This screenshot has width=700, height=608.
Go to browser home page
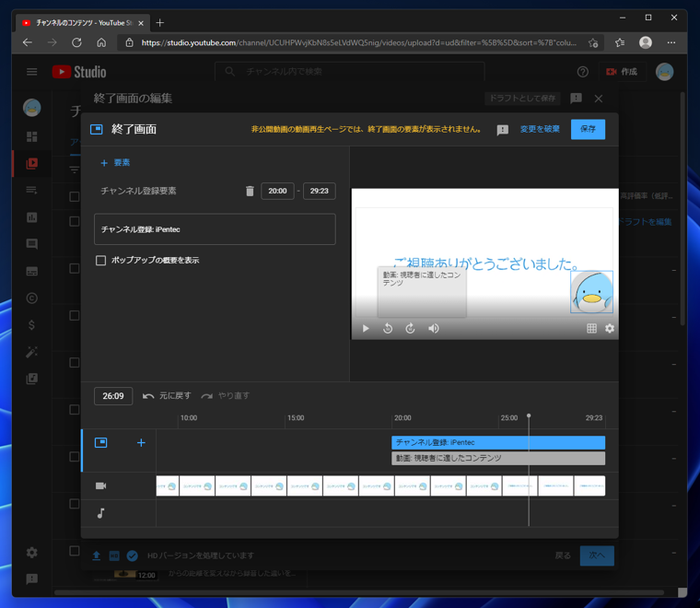tap(102, 43)
